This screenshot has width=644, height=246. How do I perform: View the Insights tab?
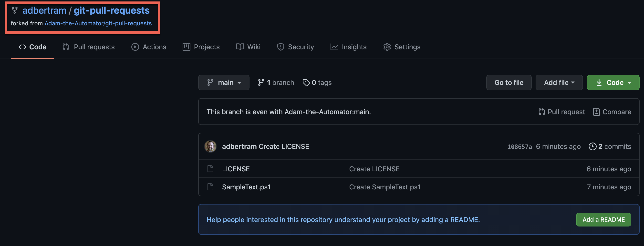click(349, 47)
